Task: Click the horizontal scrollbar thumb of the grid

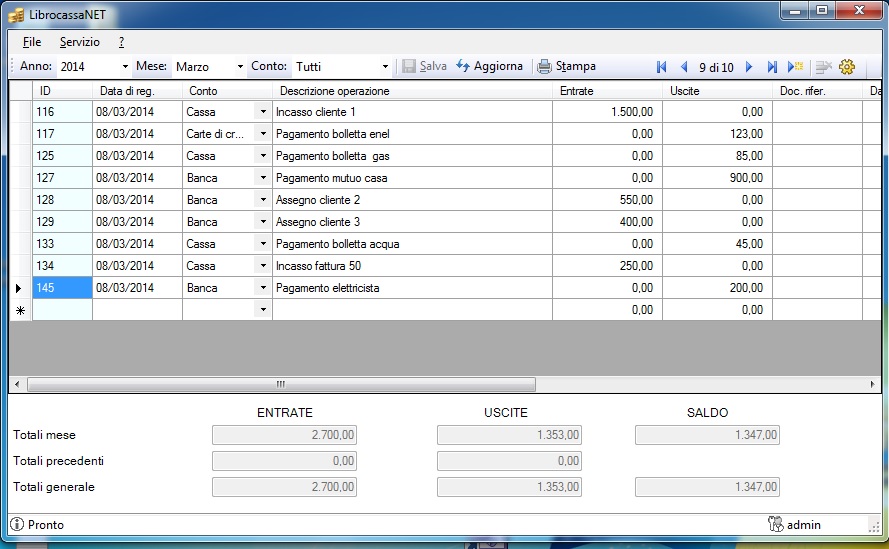Action: (x=281, y=385)
